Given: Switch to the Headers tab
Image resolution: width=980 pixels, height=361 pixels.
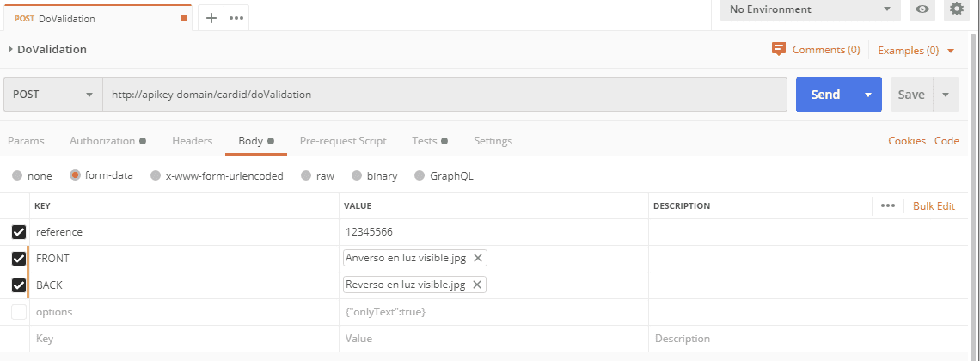Looking at the screenshot, I should tap(192, 141).
